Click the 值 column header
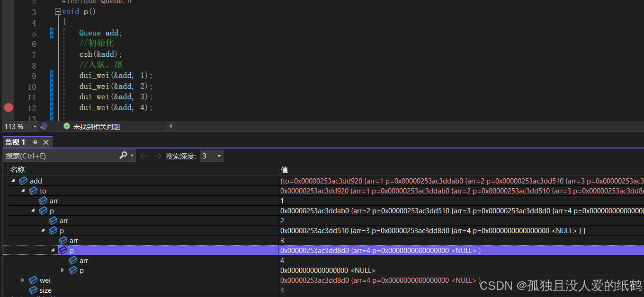The image size is (644, 297). pyautogui.click(x=284, y=169)
